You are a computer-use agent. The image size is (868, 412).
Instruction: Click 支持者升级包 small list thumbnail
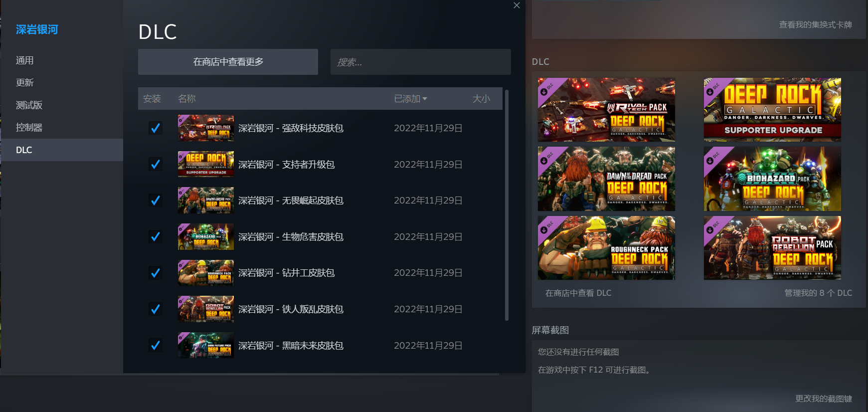pos(206,164)
